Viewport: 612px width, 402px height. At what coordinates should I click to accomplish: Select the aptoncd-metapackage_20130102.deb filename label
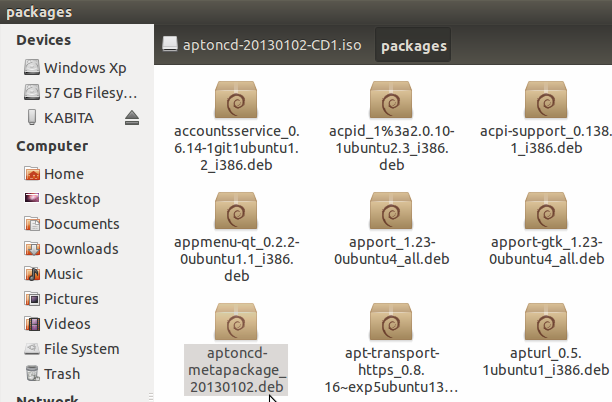[236, 369]
